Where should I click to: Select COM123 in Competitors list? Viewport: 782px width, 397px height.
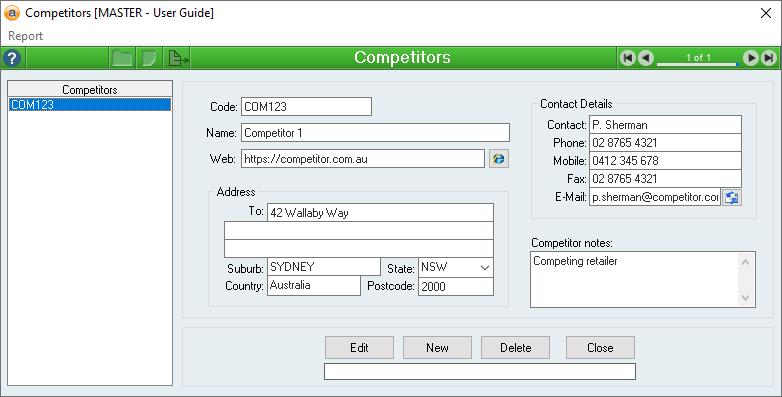click(x=90, y=105)
